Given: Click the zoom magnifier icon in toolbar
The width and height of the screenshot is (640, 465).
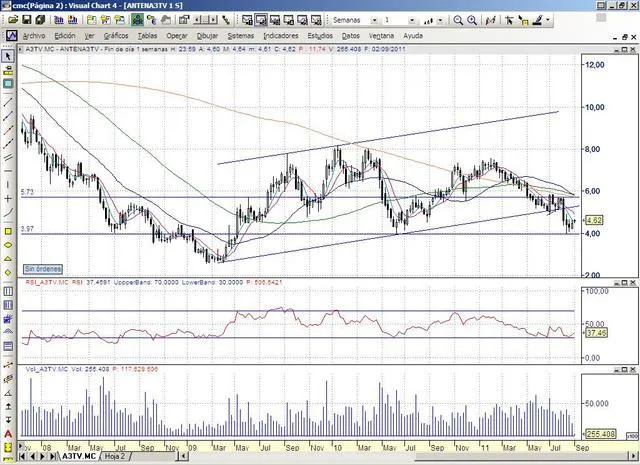Looking at the screenshot, I should coord(458,19).
